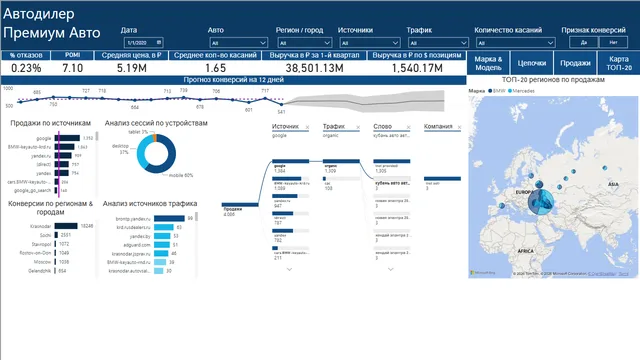Switch to the Карта ТОП-20 page
Viewport: 640px width, 360px height.
click(x=619, y=63)
